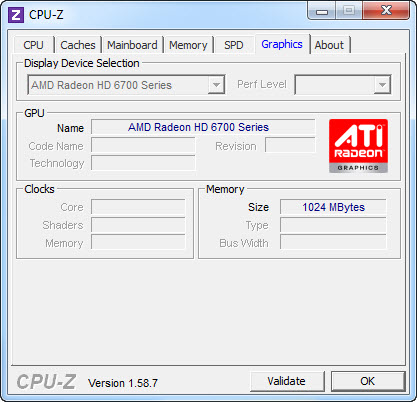Switch to the Mainboard tab
Viewport: 417px width, 402px height.
(x=132, y=45)
